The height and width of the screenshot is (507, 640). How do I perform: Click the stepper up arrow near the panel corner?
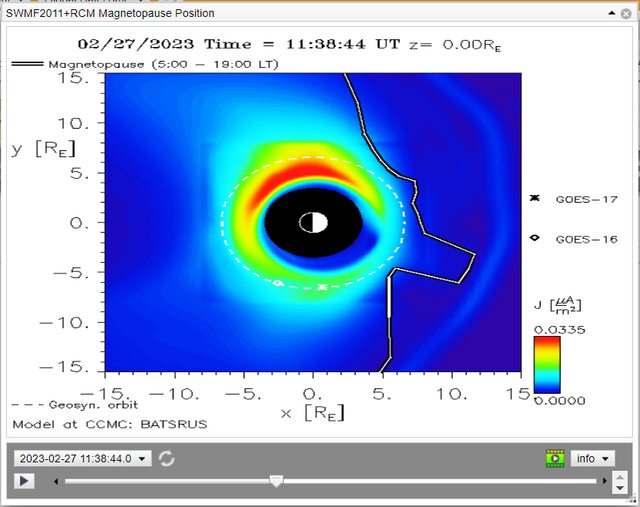[x=620, y=477]
